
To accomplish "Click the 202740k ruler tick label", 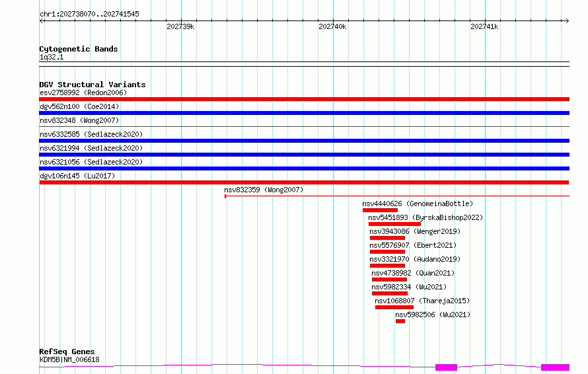I will [332, 26].
